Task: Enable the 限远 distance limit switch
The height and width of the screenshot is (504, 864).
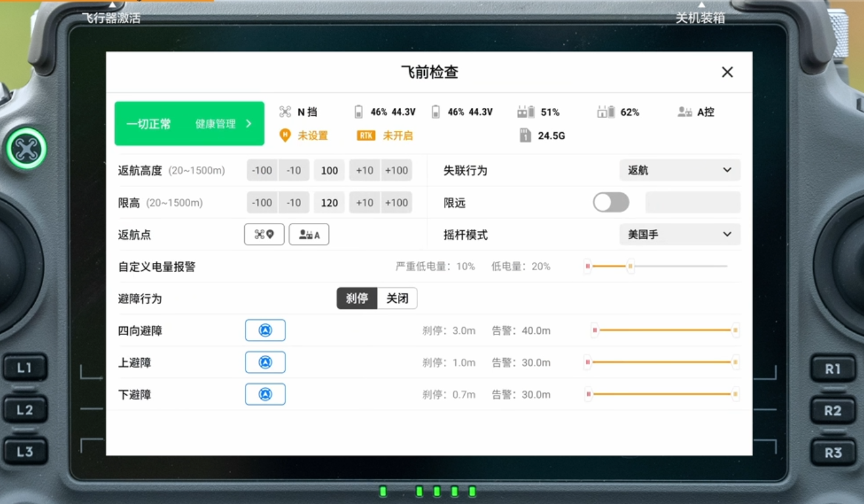Action: click(x=611, y=202)
